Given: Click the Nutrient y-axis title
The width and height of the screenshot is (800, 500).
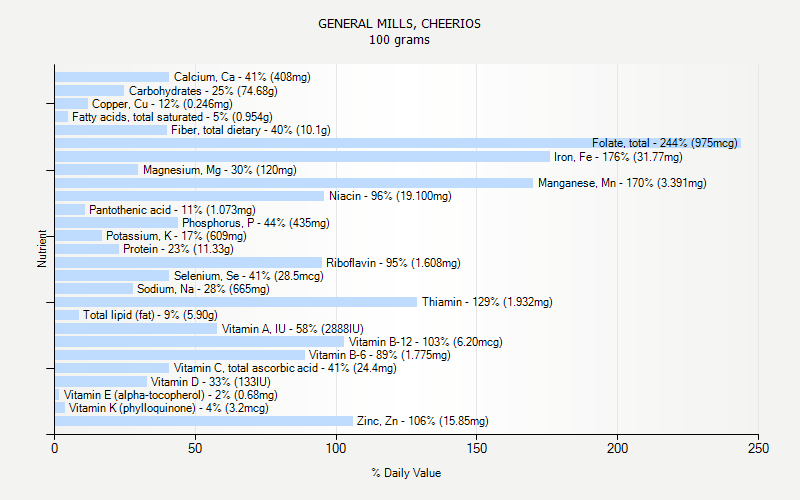Looking at the screenshot, I should 42,248.
